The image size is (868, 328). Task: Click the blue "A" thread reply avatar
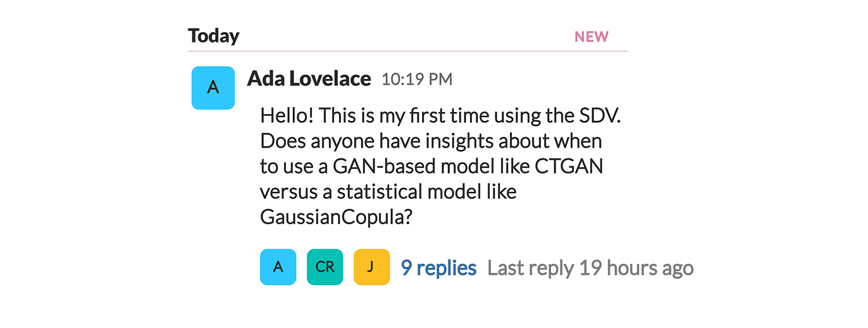[x=278, y=267]
